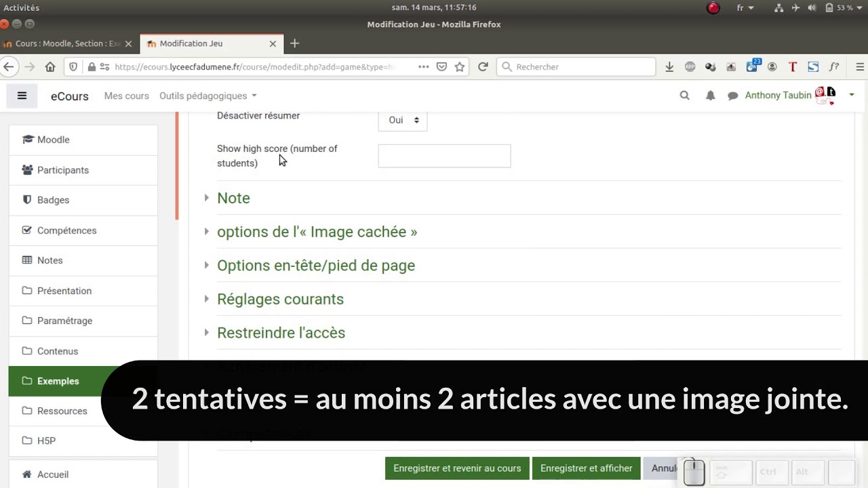868x488 pixels.
Task: Open Mes cours link
Action: coord(126,96)
